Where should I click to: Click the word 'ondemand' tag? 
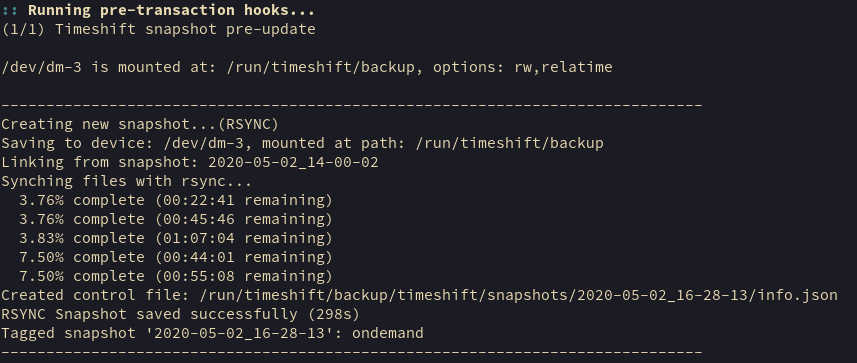click(388, 333)
